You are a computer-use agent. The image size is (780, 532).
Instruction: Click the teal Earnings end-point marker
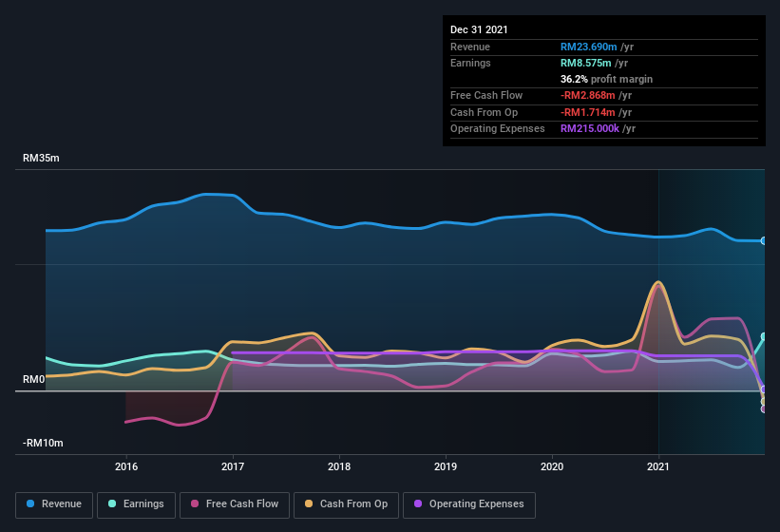click(x=764, y=337)
